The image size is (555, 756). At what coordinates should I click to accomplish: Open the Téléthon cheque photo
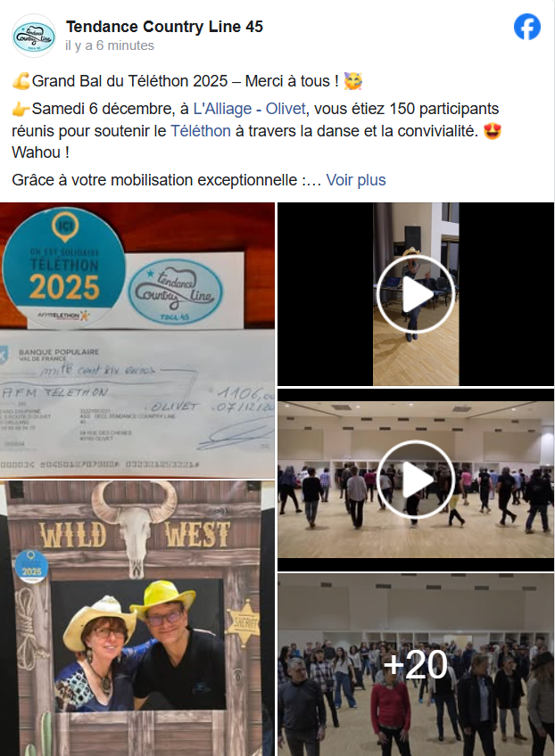pos(137,340)
